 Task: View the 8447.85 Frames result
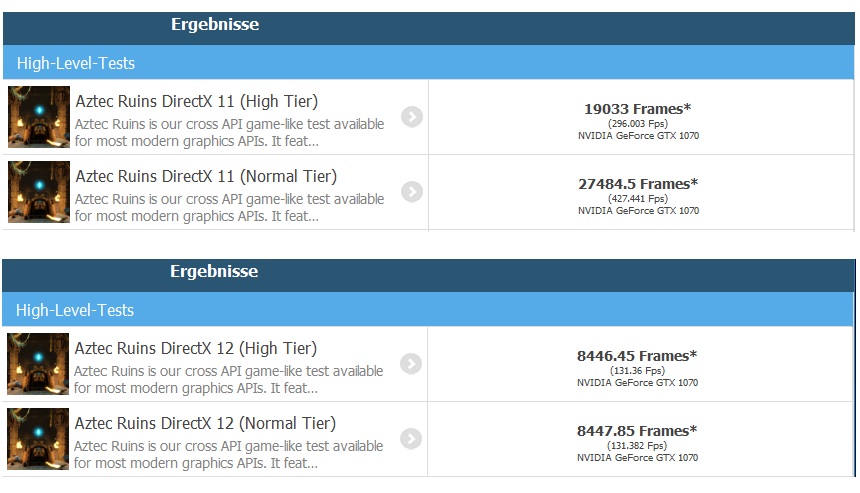pyautogui.click(x=637, y=431)
